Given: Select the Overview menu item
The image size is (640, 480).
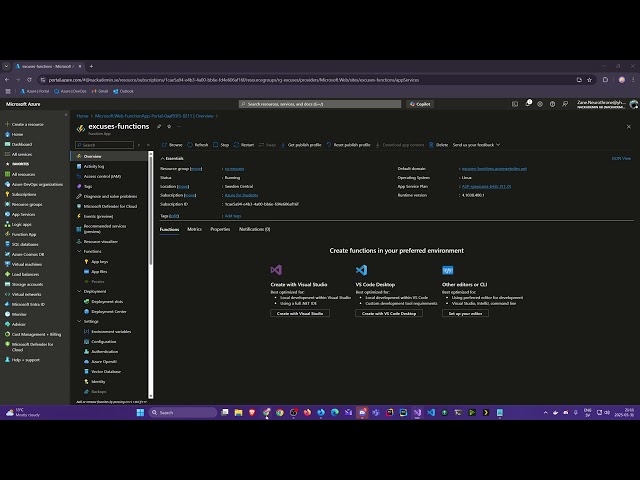Looking at the screenshot, I should [x=109, y=156].
